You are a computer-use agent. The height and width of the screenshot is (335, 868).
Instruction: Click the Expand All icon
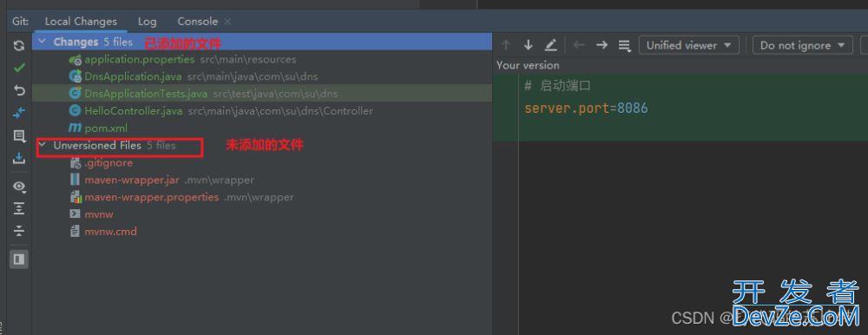click(19, 208)
